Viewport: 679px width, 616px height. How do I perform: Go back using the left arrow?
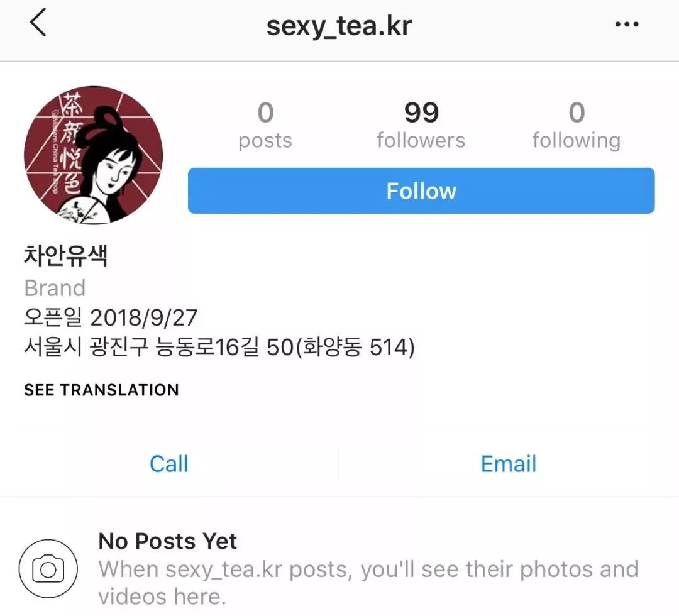(38, 23)
